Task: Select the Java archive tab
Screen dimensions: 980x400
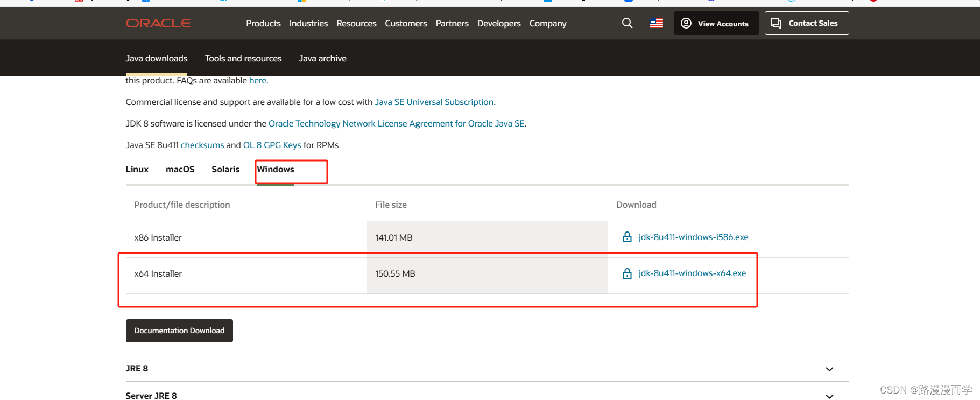Action: pyautogui.click(x=323, y=58)
